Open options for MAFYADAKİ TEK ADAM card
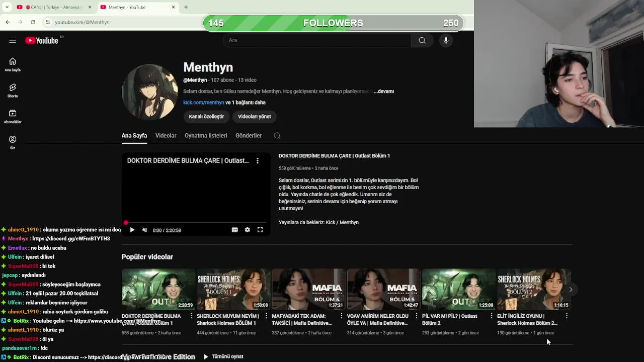Screen dimensions: 644x362 click(x=341, y=316)
